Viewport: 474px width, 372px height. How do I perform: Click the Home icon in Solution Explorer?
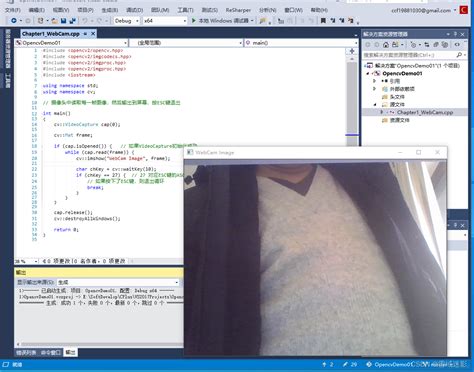click(x=386, y=44)
